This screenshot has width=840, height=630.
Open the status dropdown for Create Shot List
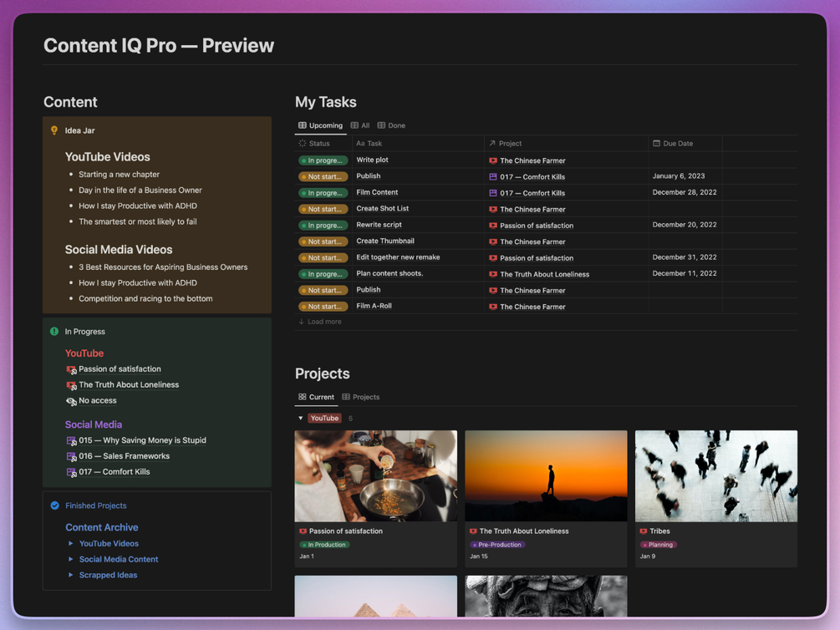coord(323,209)
